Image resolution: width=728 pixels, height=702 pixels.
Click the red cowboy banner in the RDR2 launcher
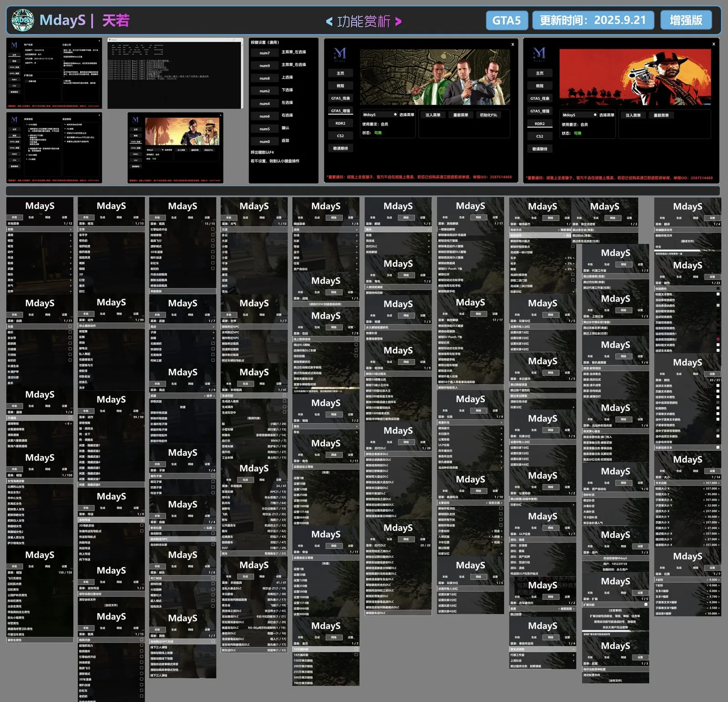coord(635,77)
